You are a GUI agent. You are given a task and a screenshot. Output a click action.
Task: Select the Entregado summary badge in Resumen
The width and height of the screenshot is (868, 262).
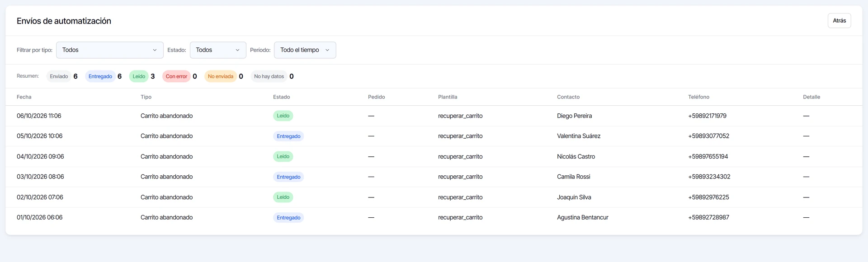(100, 76)
